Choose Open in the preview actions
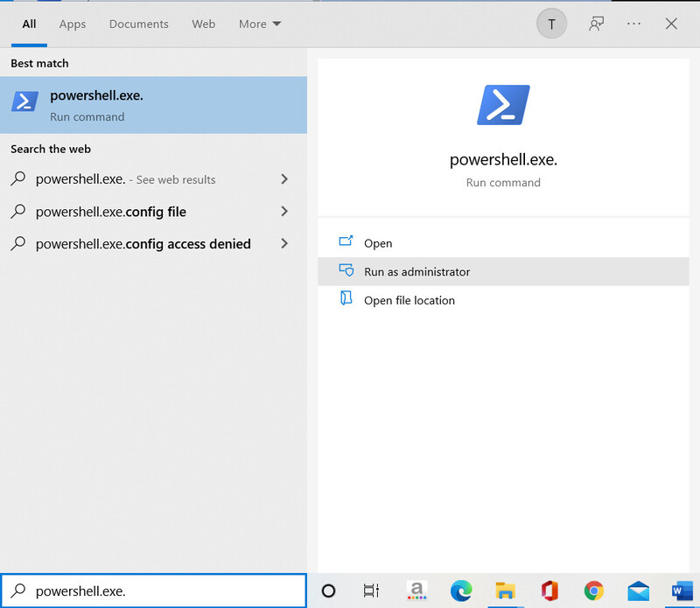700x608 pixels. [503, 243]
